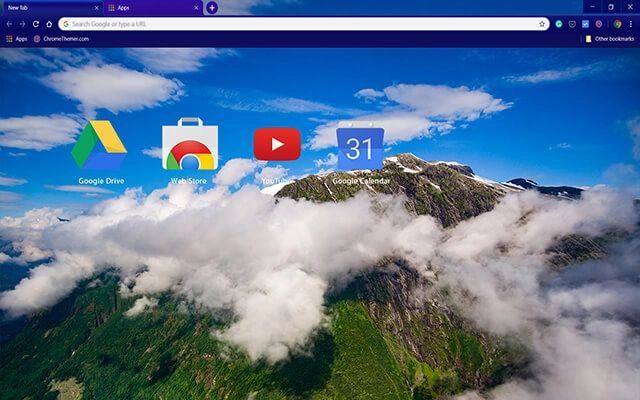
Task: Click the Search Google or type a URL box
Action: [x=304, y=24]
